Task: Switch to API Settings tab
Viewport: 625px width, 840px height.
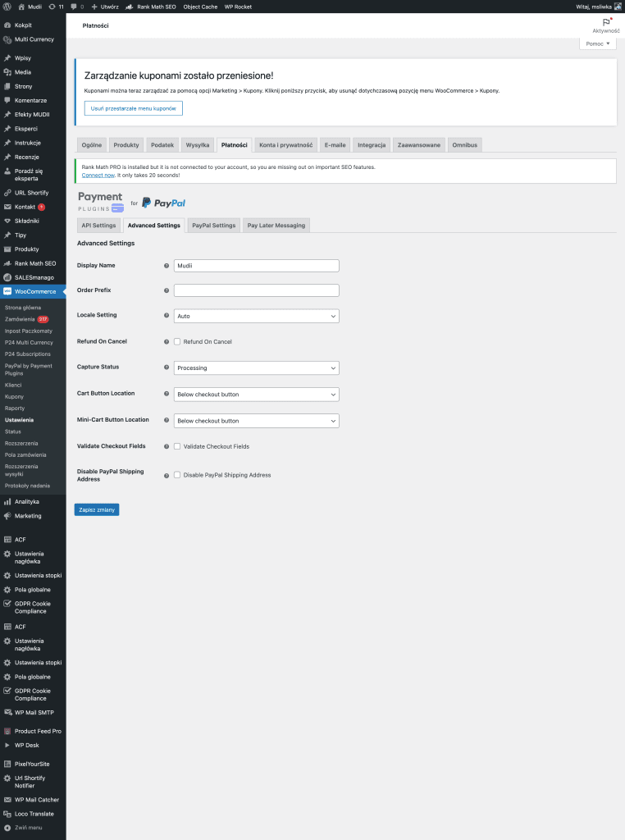Action: point(98,226)
